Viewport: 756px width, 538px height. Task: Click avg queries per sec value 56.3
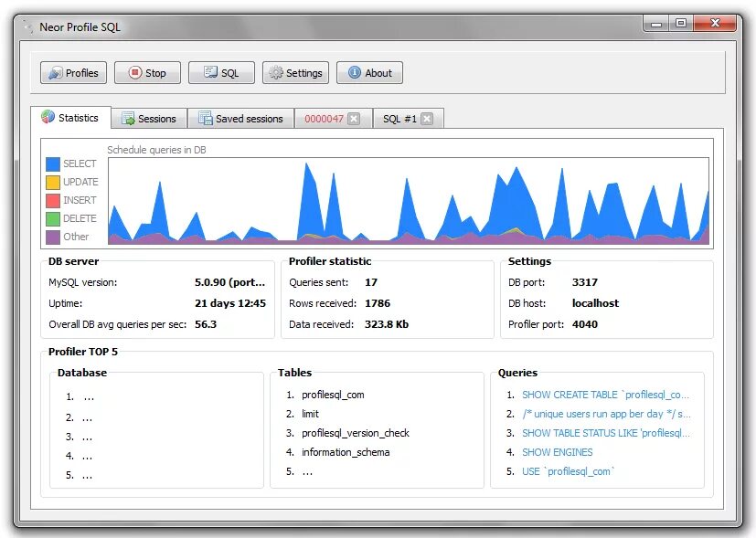click(x=206, y=324)
